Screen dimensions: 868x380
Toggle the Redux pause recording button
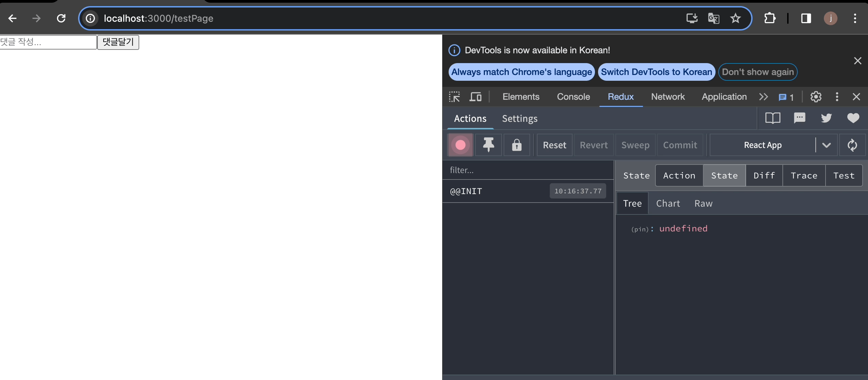tap(460, 145)
